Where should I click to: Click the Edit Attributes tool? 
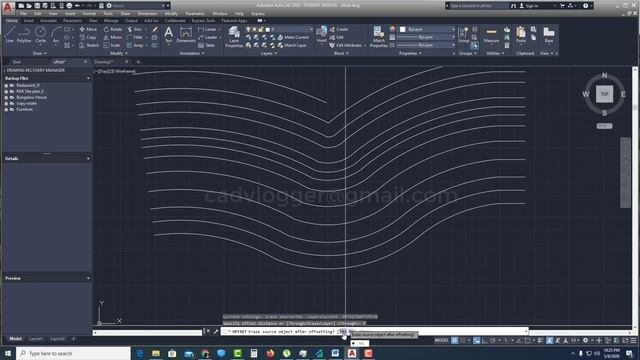345,45
